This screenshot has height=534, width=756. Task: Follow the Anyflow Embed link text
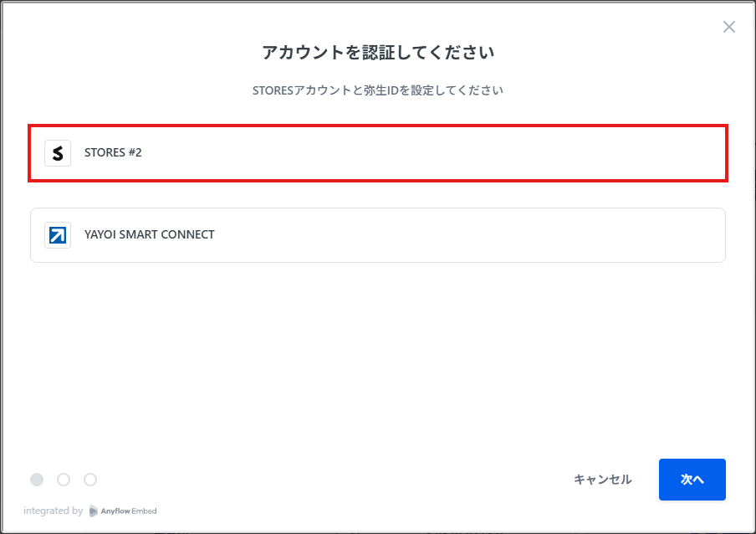click(128, 511)
